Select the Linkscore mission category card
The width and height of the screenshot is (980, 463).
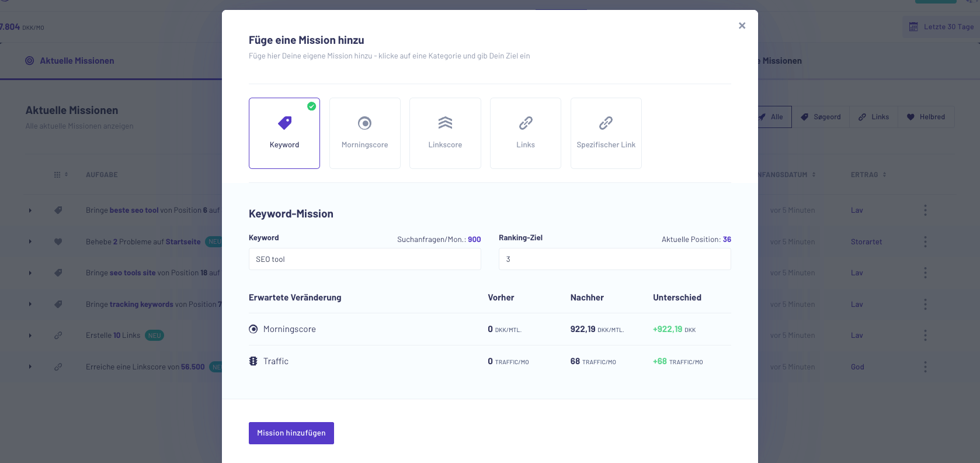point(445,133)
